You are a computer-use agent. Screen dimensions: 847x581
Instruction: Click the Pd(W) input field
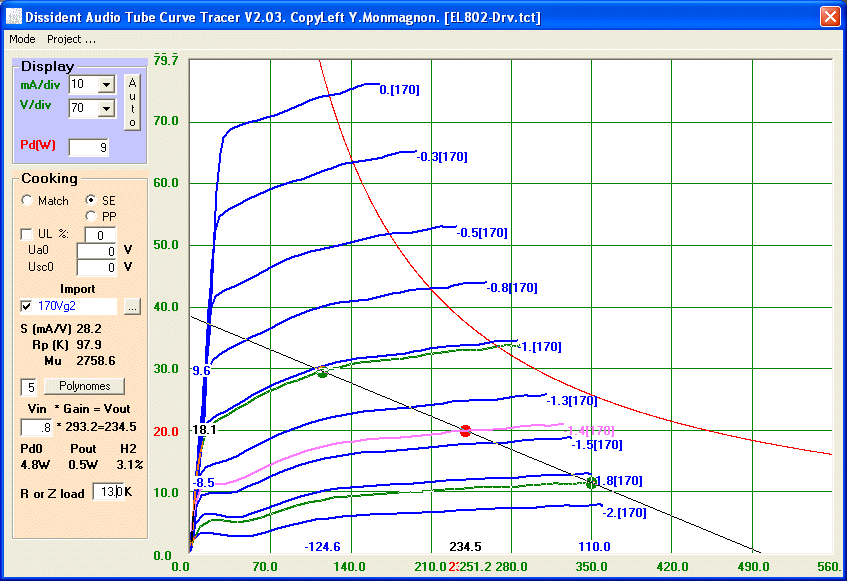[x=88, y=148]
